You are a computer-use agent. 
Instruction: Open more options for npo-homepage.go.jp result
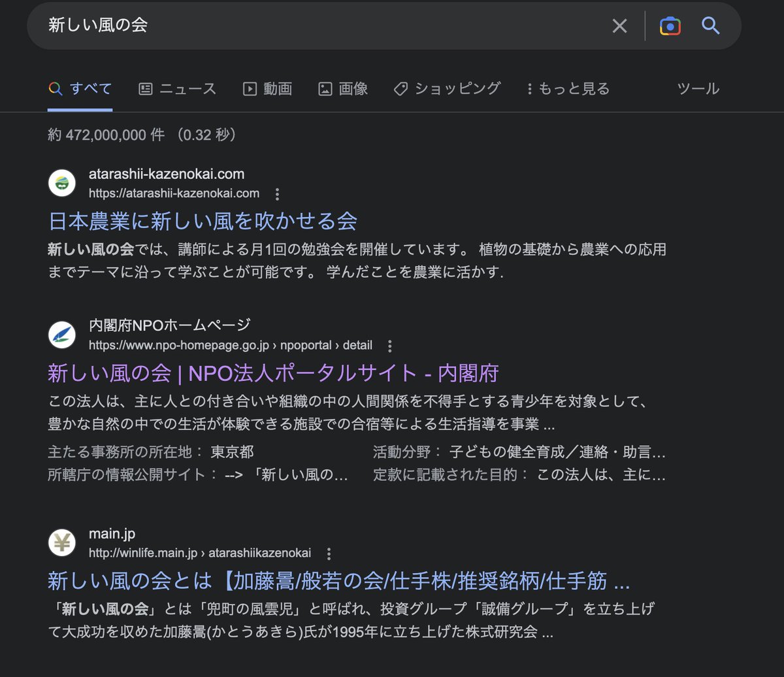(x=390, y=346)
